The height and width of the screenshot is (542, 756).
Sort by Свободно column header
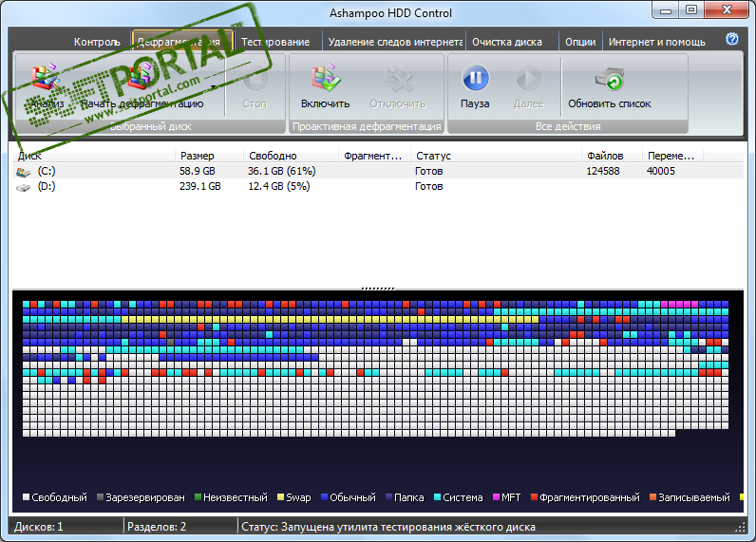click(x=291, y=156)
